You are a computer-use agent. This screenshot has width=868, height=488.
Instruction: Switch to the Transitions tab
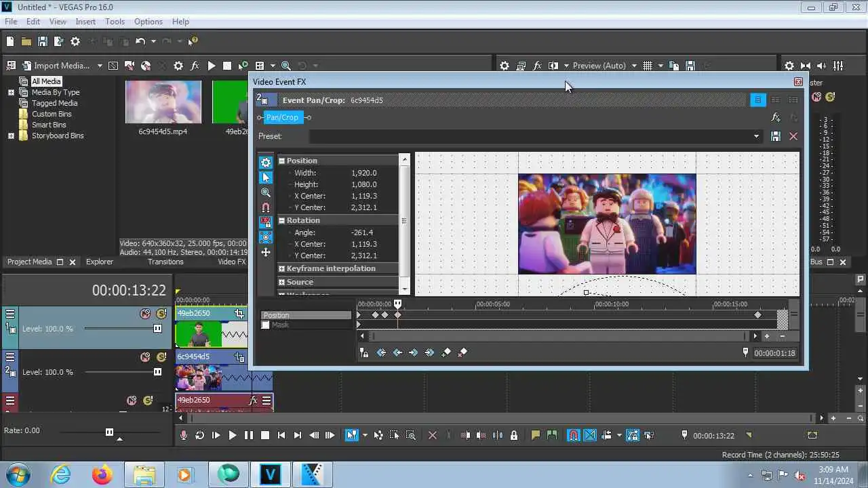pos(165,262)
